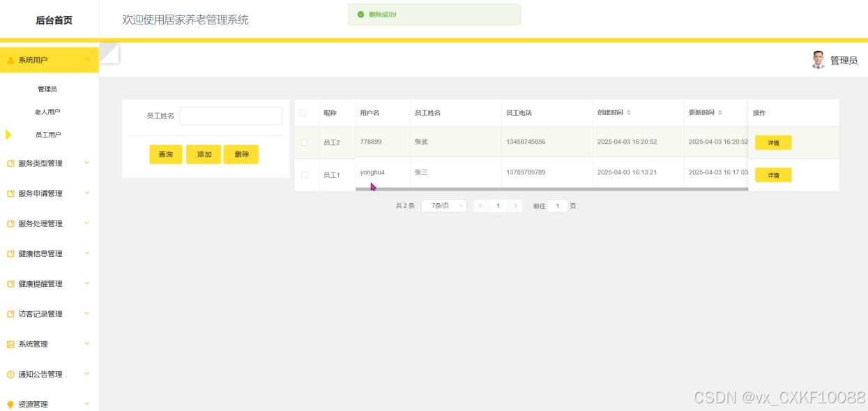Expand the 健康提醒管理 chevron
Image resolution: width=868 pixels, height=411 pixels.
(x=87, y=283)
